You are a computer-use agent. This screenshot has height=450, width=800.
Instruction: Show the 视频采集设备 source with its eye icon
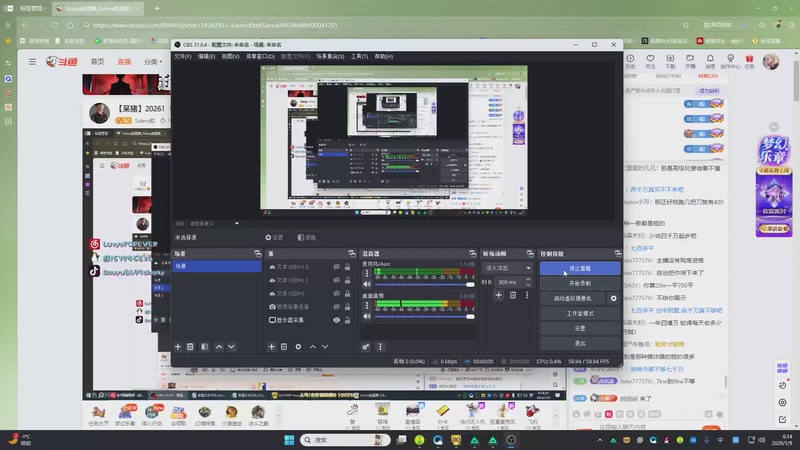point(337,307)
